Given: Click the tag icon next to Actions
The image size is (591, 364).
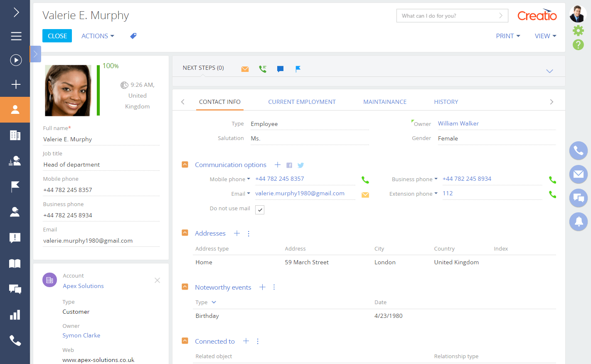Looking at the screenshot, I should click(133, 36).
